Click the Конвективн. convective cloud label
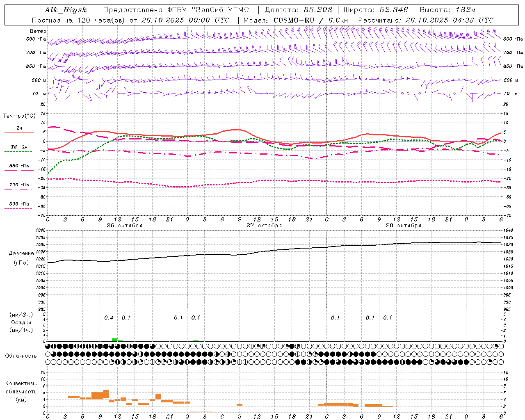525x420 pixels. pos(21,383)
